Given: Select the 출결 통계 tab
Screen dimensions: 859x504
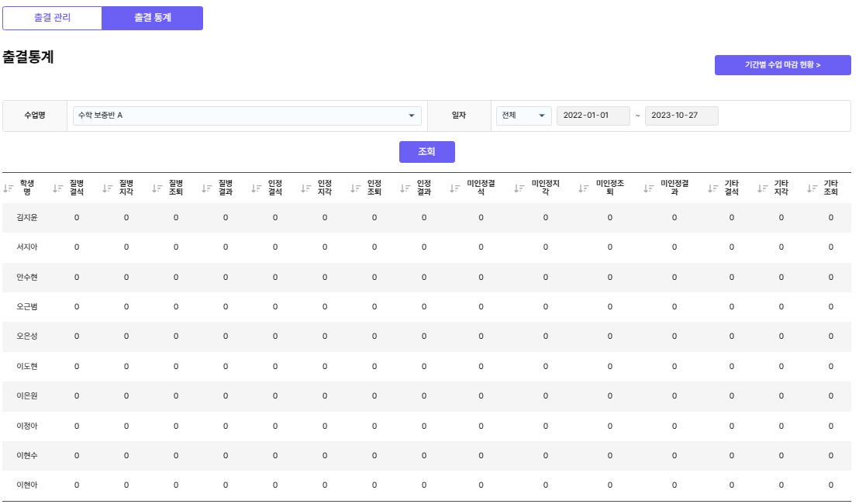Looking at the screenshot, I should pyautogui.click(x=152, y=18).
